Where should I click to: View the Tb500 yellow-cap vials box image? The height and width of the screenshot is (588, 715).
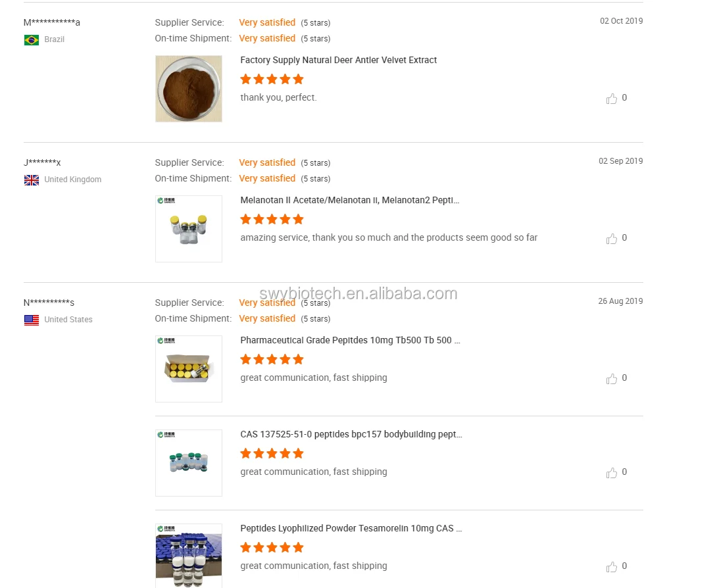pos(189,369)
